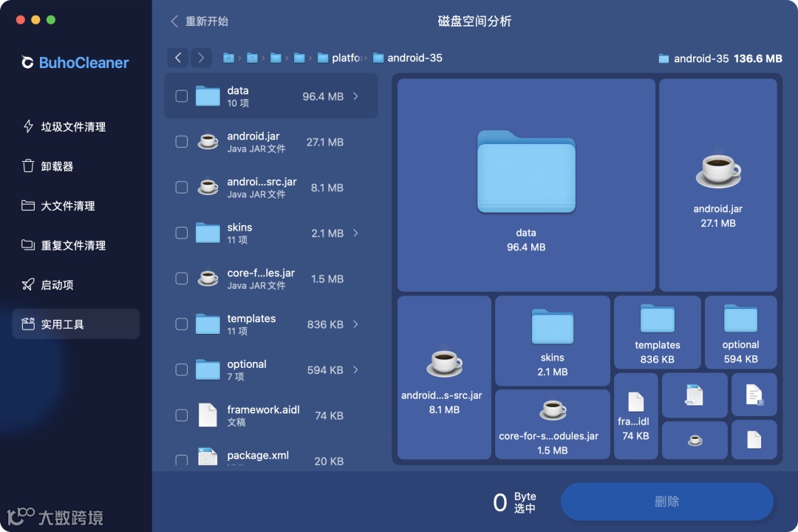The image size is (798, 532).
Task: Click the android-35 136.6 MB summary label
Action: pos(720,58)
